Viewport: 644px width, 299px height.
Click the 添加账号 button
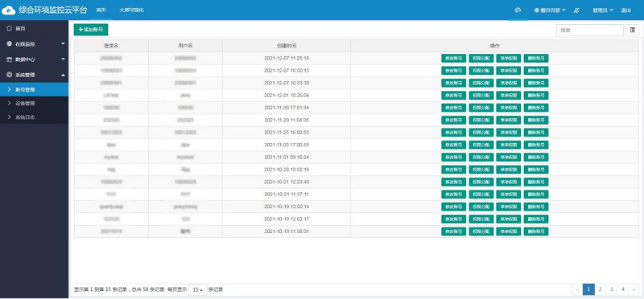91,30
